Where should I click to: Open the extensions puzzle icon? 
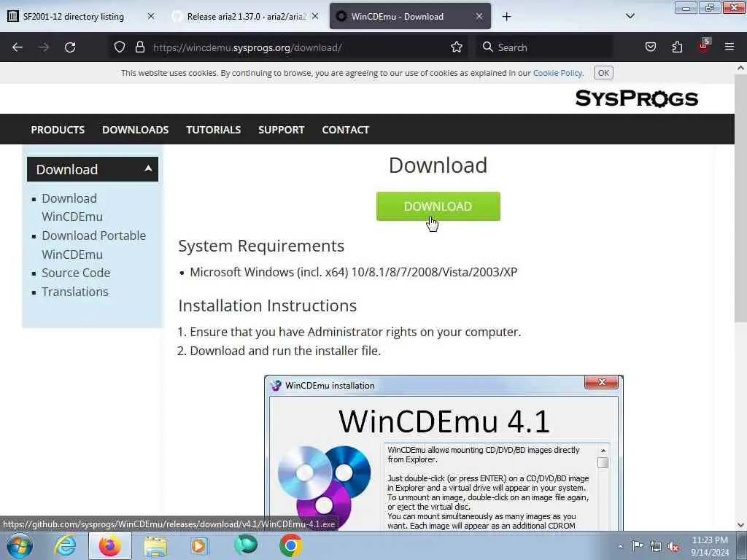pos(677,47)
